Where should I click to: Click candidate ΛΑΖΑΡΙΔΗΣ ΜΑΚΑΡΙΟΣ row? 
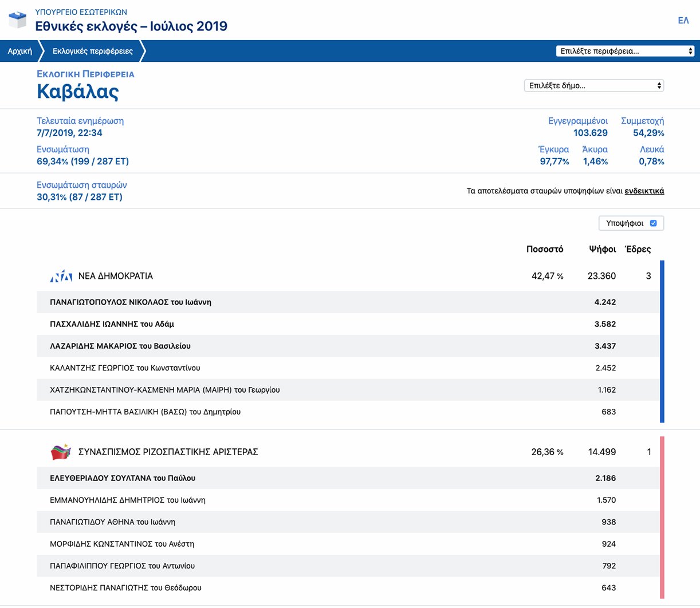(348, 346)
